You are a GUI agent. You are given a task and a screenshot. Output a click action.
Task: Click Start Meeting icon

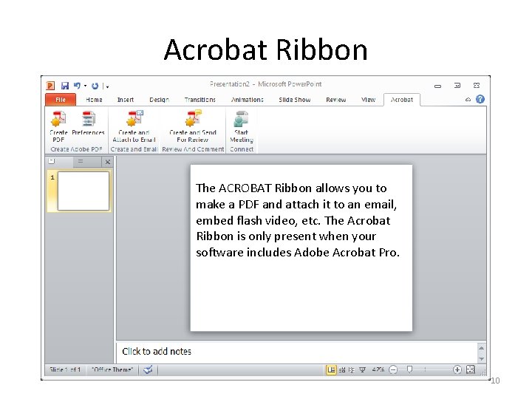[x=241, y=126]
